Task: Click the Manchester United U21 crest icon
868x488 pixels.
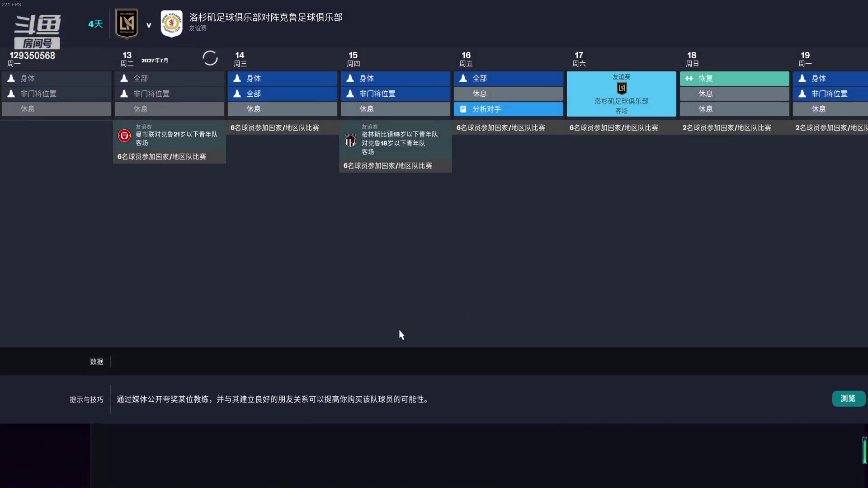Action: coord(124,135)
